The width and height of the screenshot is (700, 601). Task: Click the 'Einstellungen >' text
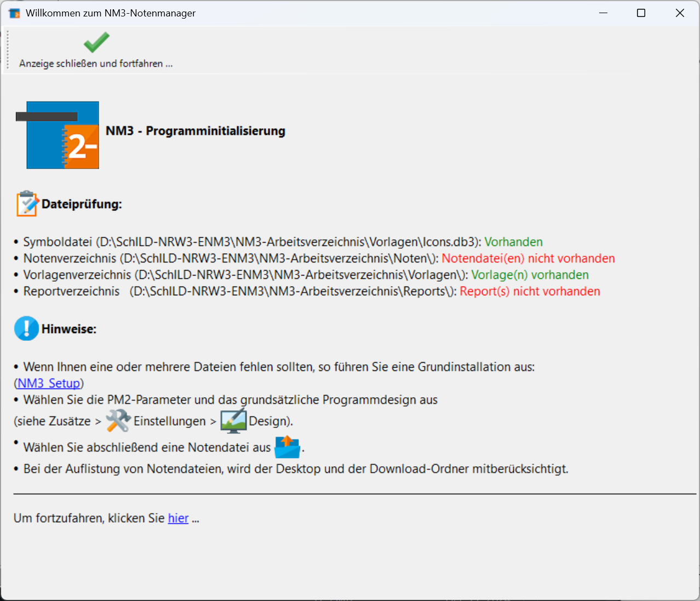(175, 421)
